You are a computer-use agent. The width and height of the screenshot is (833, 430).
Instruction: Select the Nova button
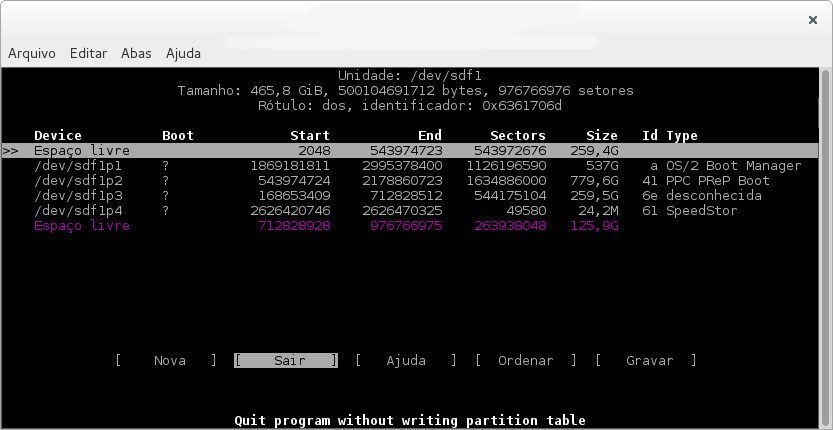166,361
